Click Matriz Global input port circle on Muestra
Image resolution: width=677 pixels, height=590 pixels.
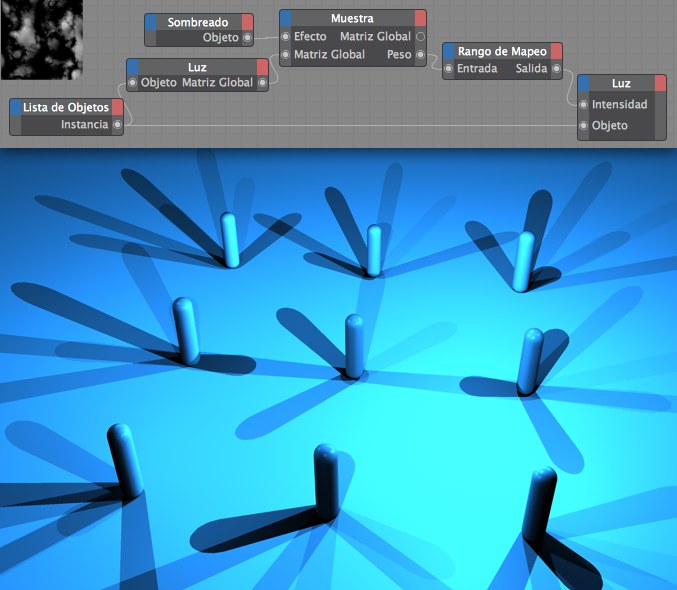285,55
